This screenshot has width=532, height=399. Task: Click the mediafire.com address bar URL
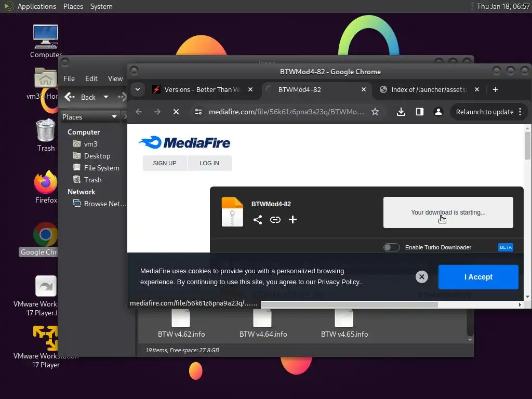[286, 112]
